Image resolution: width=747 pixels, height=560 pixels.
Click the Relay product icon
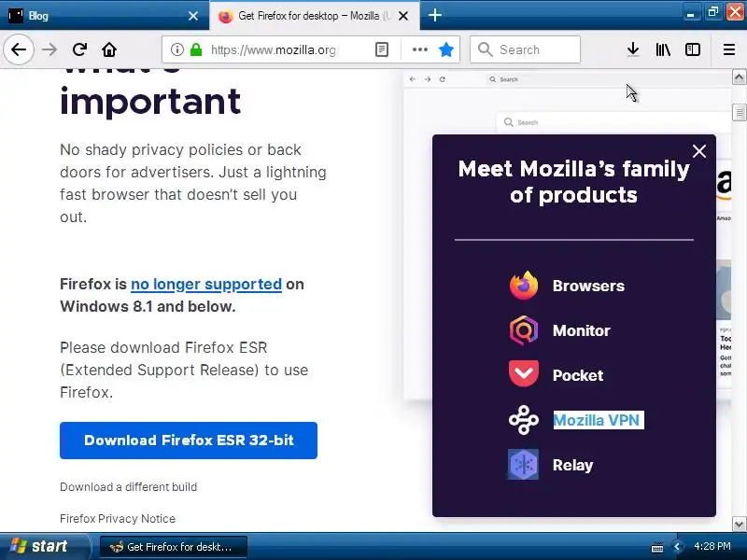click(x=523, y=464)
